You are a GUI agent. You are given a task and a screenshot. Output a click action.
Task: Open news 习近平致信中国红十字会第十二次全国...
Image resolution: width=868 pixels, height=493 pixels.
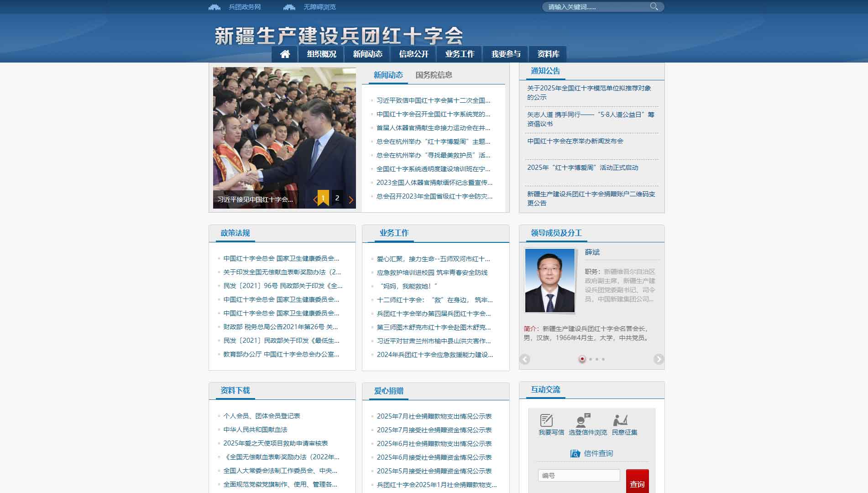click(x=434, y=100)
